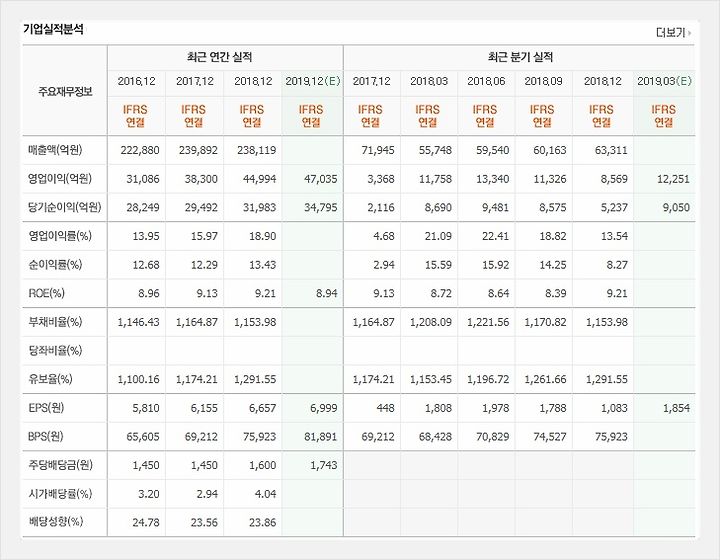Select EPS estimate value 6,999
The height and width of the screenshot is (560, 720).
324,408
